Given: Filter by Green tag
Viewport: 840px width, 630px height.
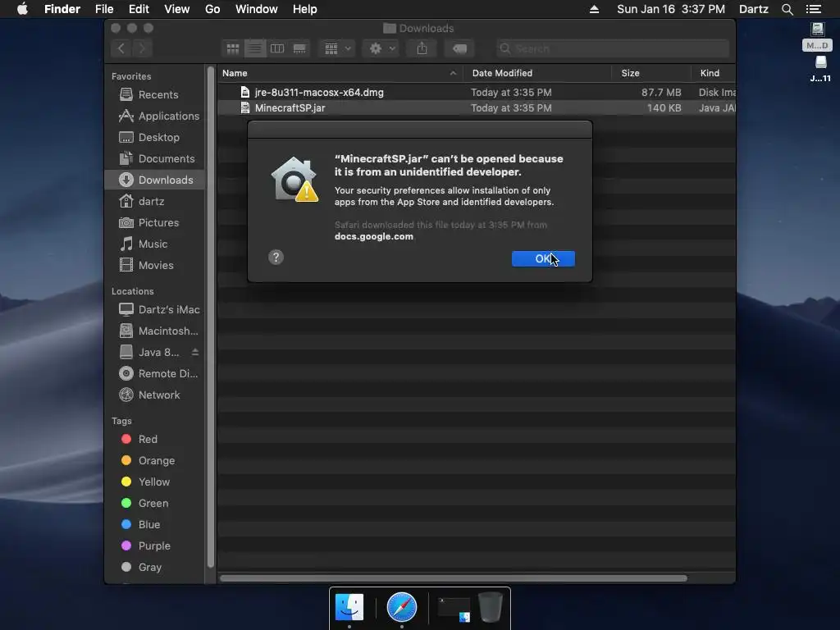Looking at the screenshot, I should pos(155,503).
